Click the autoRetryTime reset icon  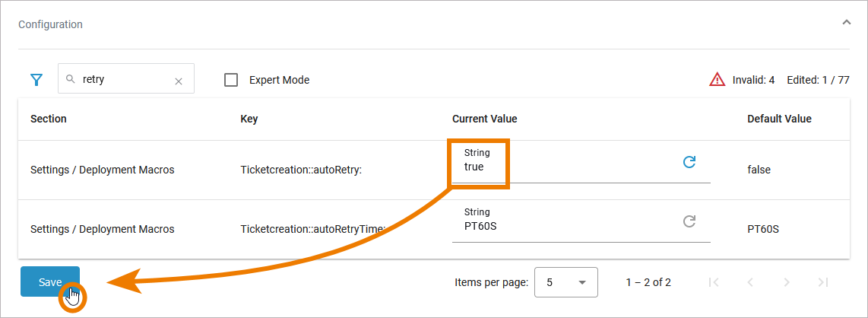click(x=689, y=221)
